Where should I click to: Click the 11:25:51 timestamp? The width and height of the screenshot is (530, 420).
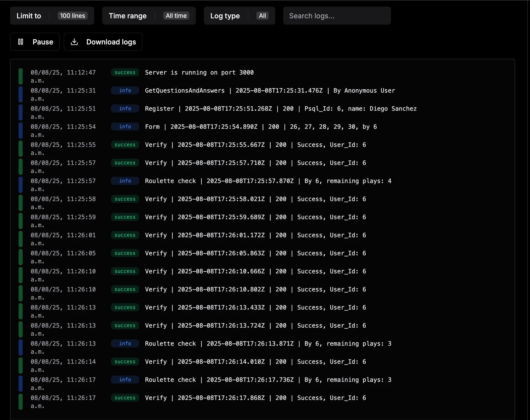coord(63,113)
